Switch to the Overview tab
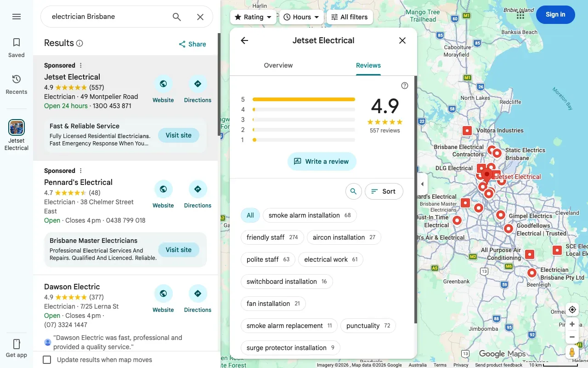 (278, 65)
